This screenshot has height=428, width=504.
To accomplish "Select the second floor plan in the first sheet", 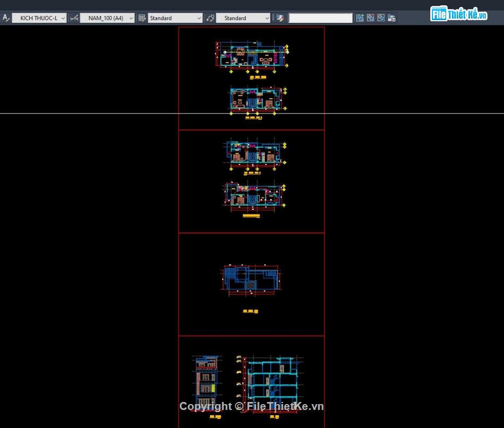I will tap(257, 100).
